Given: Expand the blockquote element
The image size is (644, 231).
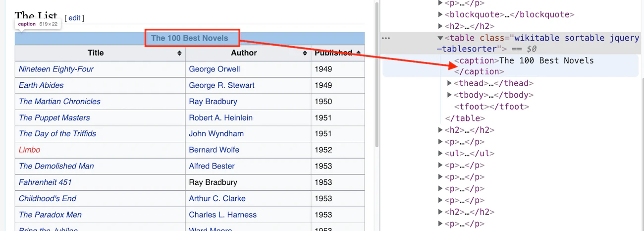Looking at the screenshot, I should point(440,15).
